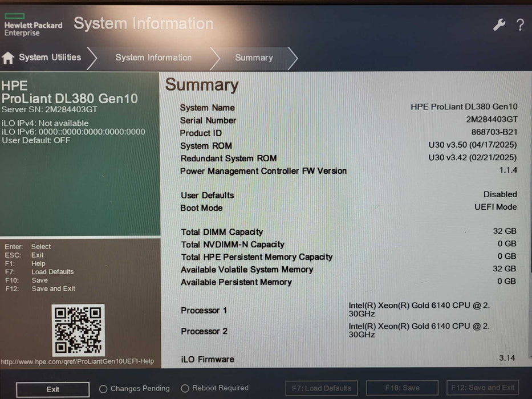Click F7: Load Defaults button
The width and height of the screenshot is (532, 399).
click(322, 388)
